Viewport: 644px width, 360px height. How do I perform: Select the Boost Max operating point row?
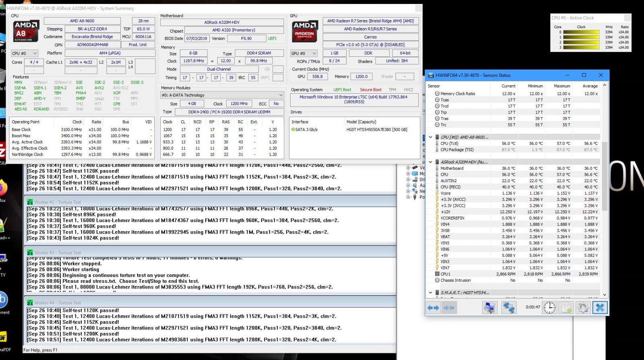coord(82,136)
